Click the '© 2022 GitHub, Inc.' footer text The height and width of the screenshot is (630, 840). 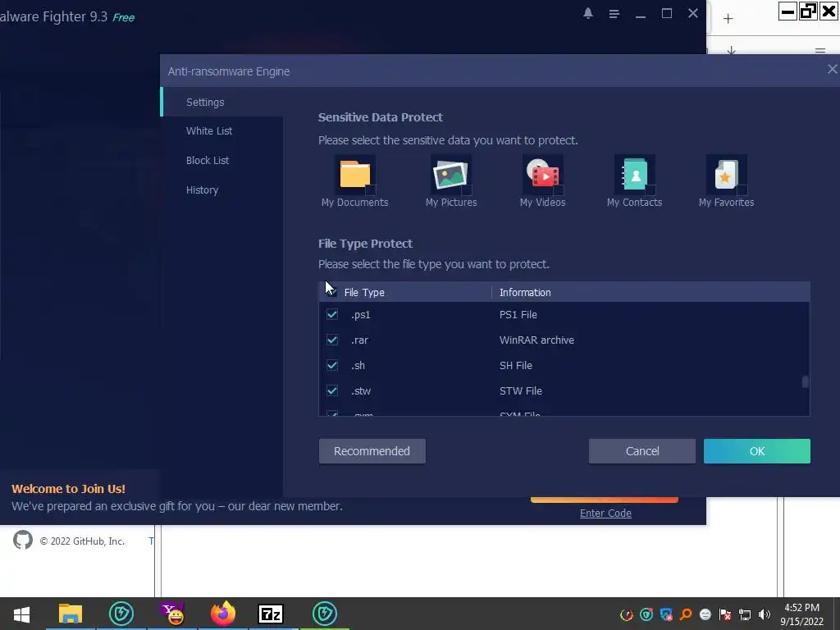tap(82, 541)
